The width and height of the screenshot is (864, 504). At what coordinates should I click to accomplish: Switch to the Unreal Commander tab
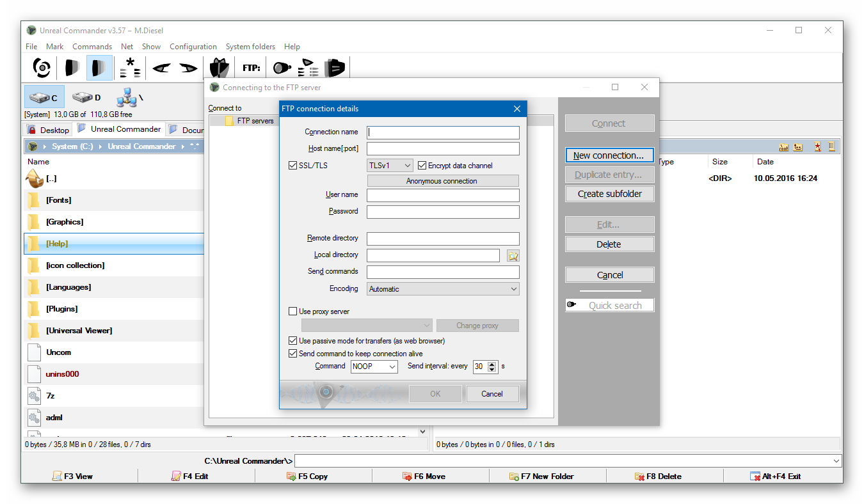click(x=120, y=129)
